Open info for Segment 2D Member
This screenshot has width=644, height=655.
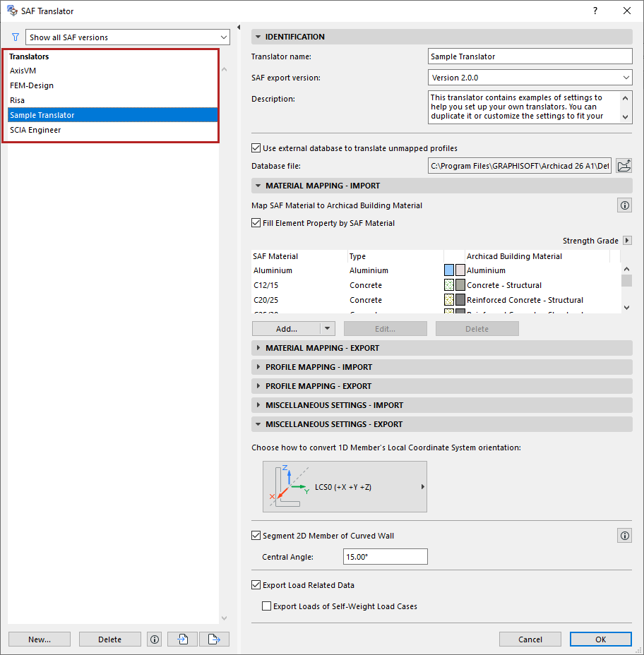click(x=624, y=536)
